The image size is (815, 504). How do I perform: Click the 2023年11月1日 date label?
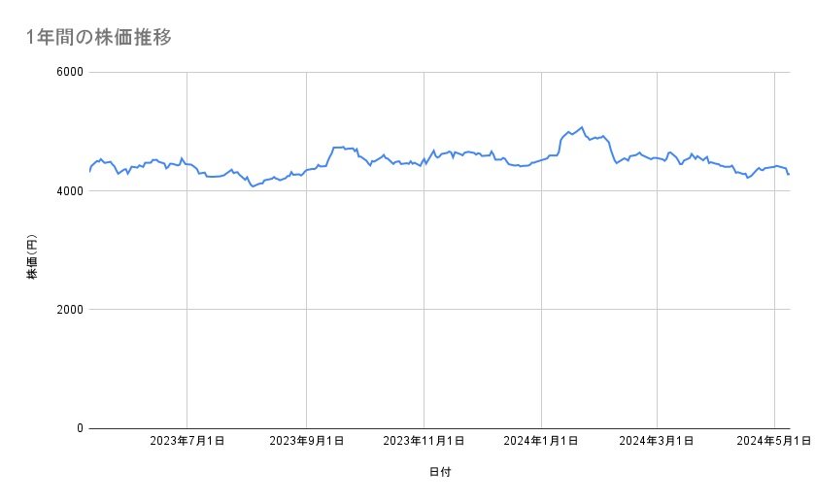tap(424, 442)
